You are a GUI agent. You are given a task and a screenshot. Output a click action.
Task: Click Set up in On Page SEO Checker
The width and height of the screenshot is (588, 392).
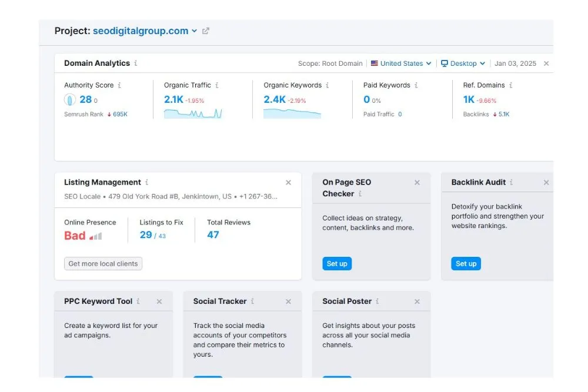point(337,264)
